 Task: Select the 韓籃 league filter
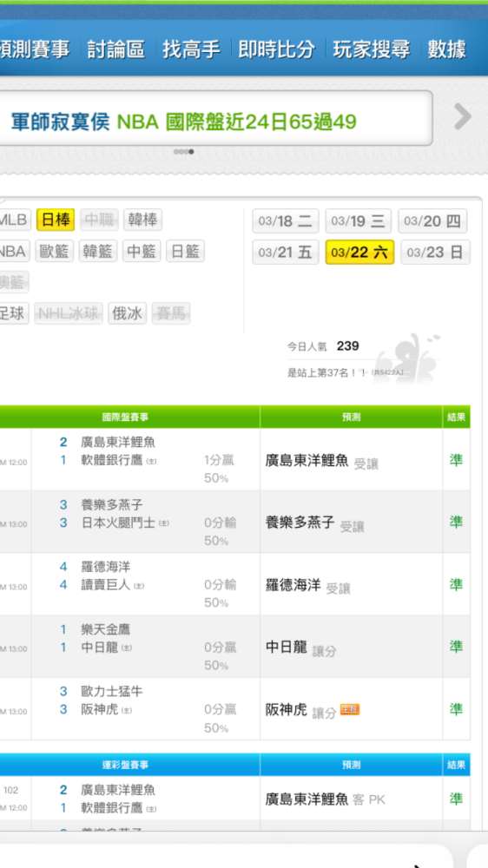[98, 252]
